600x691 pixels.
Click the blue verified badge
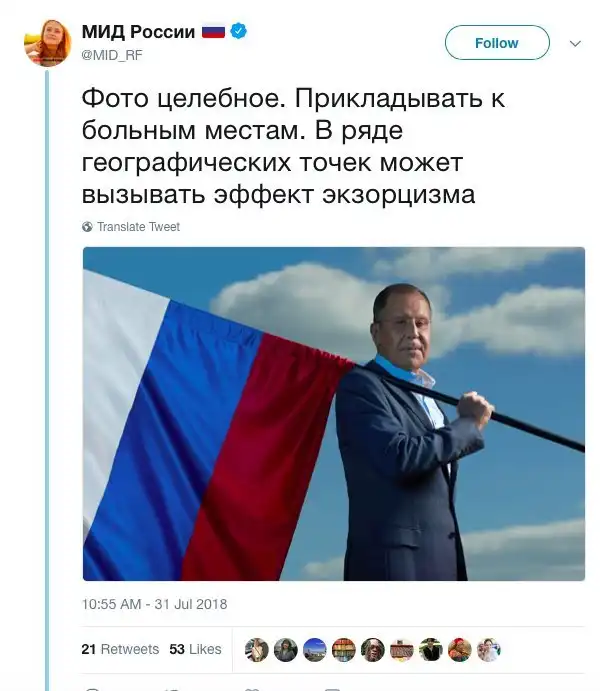click(239, 32)
